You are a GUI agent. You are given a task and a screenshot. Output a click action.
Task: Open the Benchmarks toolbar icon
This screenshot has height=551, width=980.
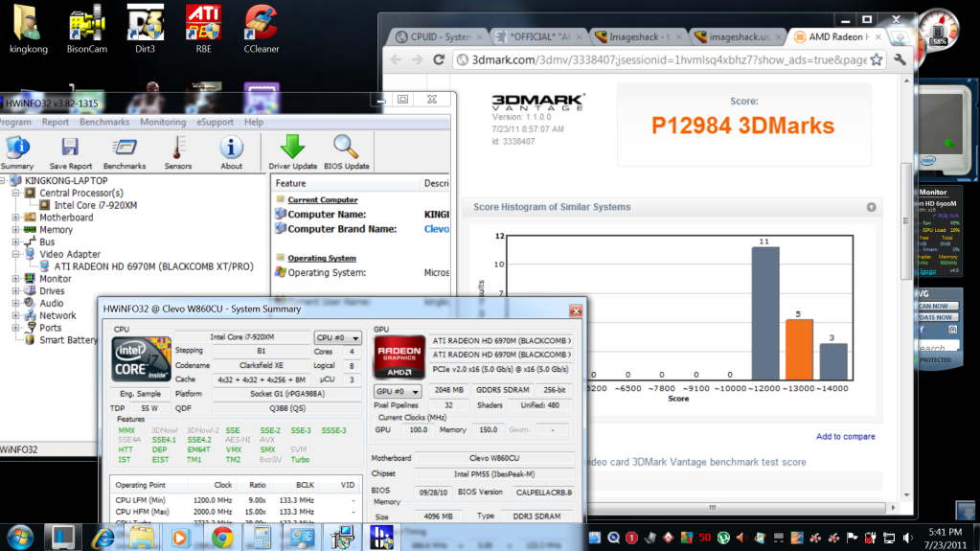coord(125,152)
